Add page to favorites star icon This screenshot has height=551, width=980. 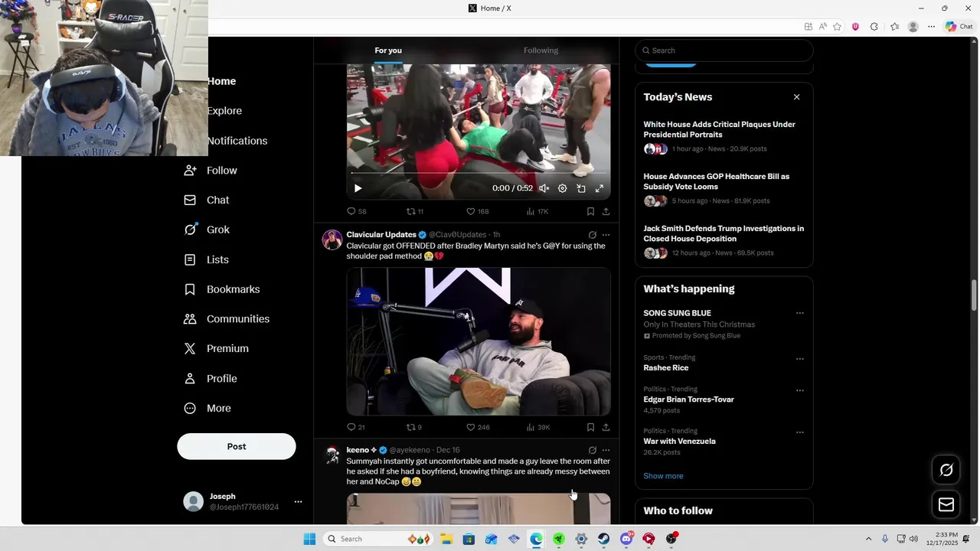click(837, 26)
